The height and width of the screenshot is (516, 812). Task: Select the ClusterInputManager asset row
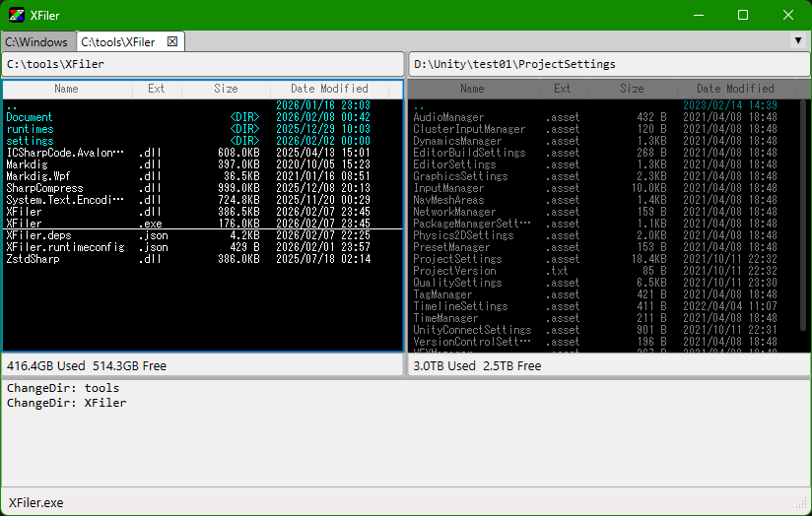pyautogui.click(x=604, y=129)
